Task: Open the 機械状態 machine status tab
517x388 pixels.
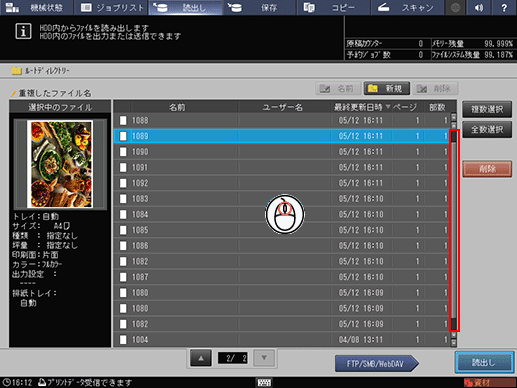Action: coord(36,7)
